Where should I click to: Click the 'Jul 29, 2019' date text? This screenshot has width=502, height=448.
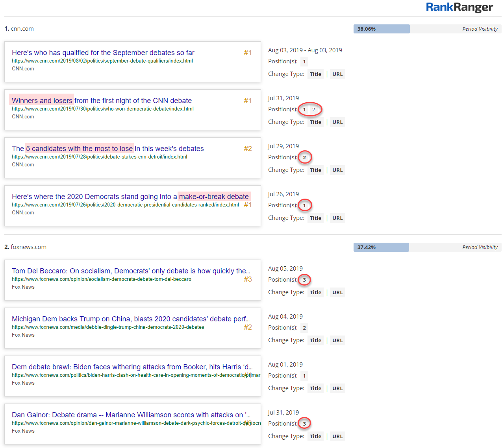click(x=283, y=146)
